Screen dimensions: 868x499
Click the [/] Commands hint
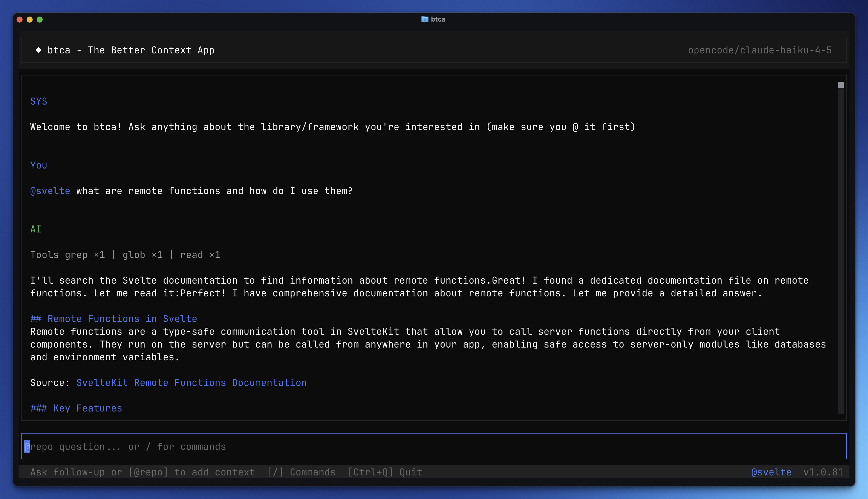[301, 472]
